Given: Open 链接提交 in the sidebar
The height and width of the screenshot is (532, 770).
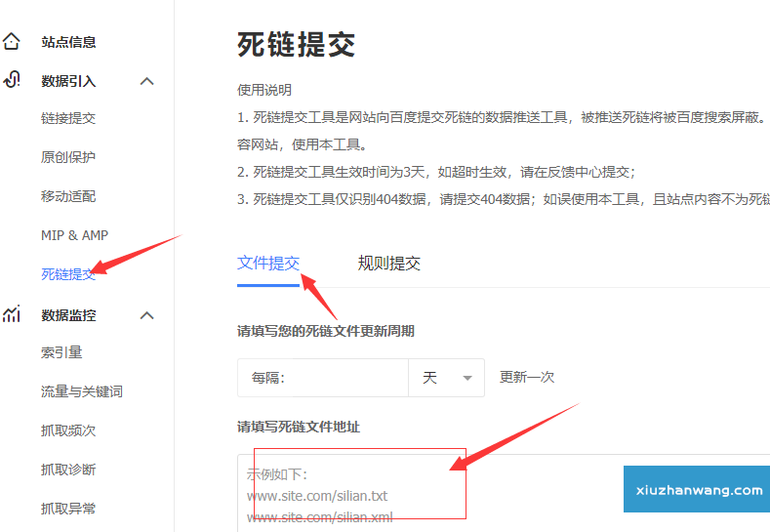Looking at the screenshot, I should (68, 118).
